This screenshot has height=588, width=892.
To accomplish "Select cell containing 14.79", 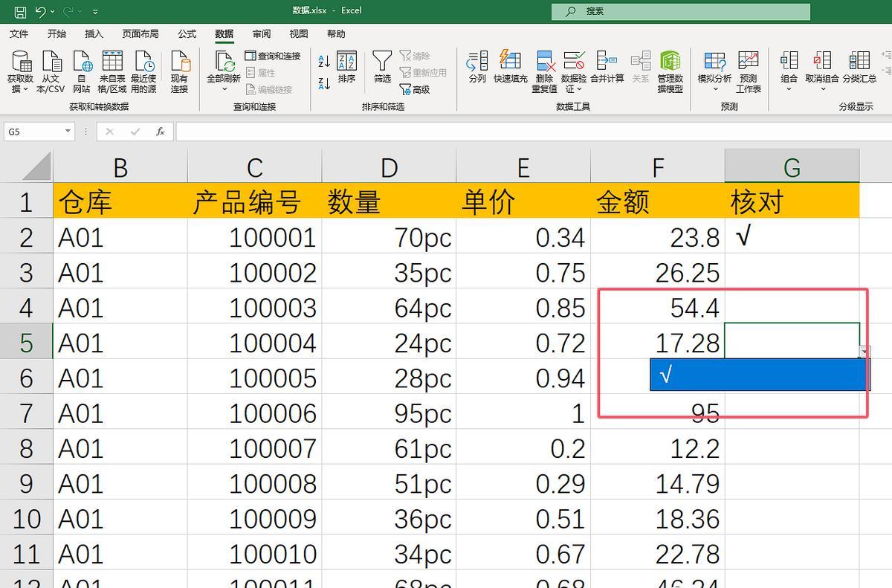I will 658,483.
